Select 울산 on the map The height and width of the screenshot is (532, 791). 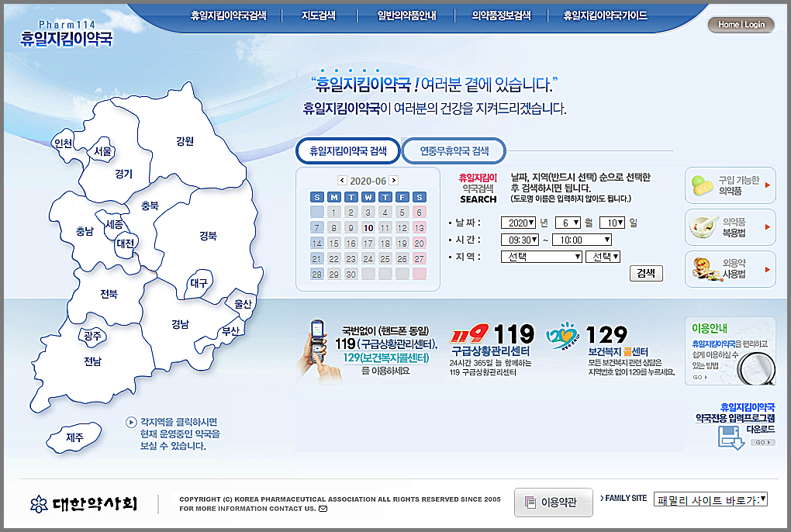coord(243,304)
